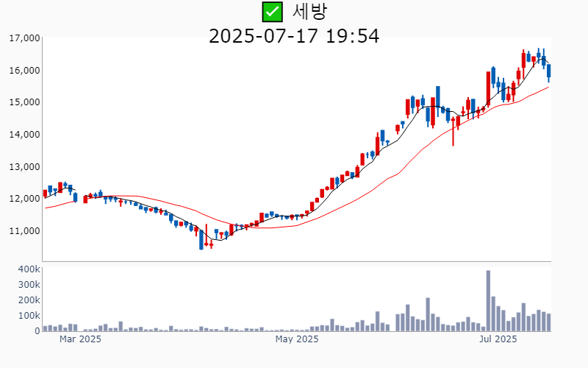Viewport: 588px width, 368px height.
Task: Click the 100k volume axis label
Action: click(x=29, y=316)
